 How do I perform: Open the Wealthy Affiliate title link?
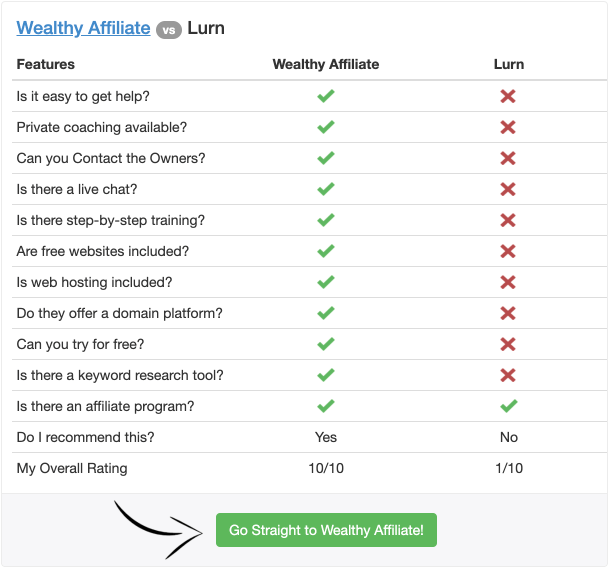click(83, 28)
